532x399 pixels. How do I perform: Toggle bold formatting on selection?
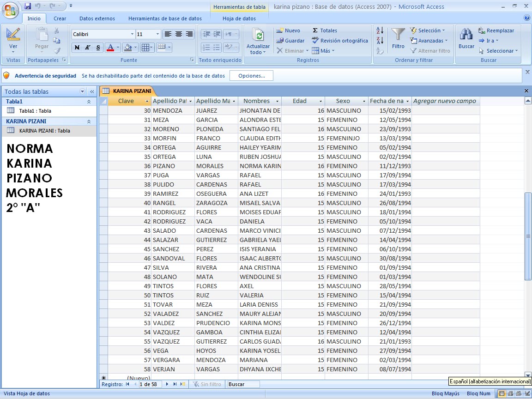[76, 48]
